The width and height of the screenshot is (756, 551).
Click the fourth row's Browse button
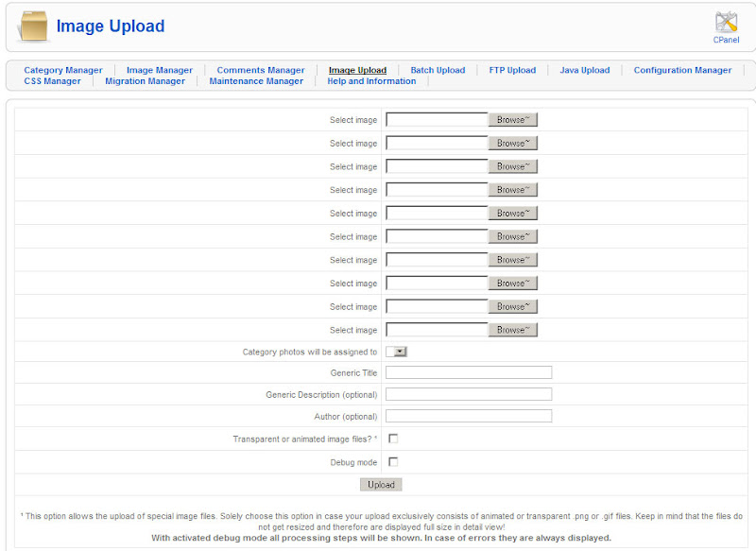tap(513, 190)
